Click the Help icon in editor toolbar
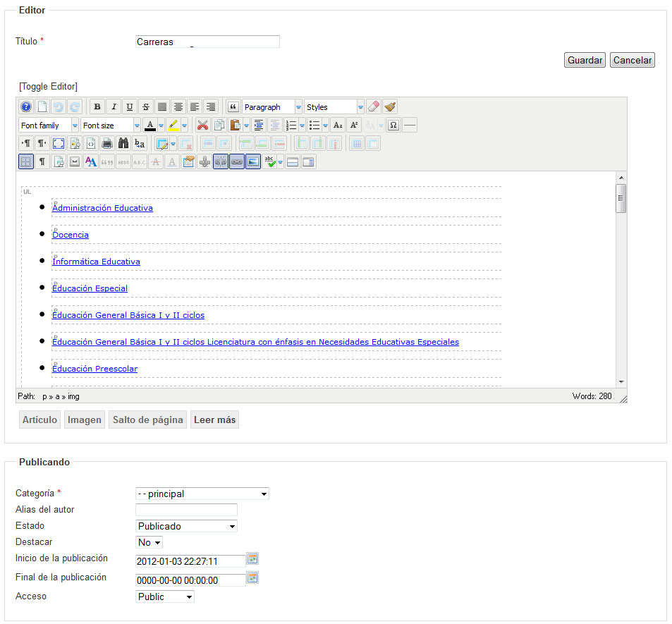 pos(25,107)
